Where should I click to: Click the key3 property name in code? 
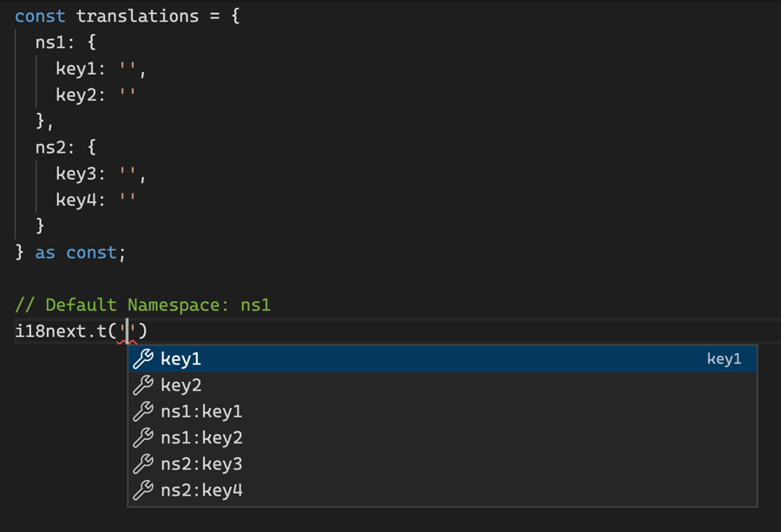(x=76, y=174)
